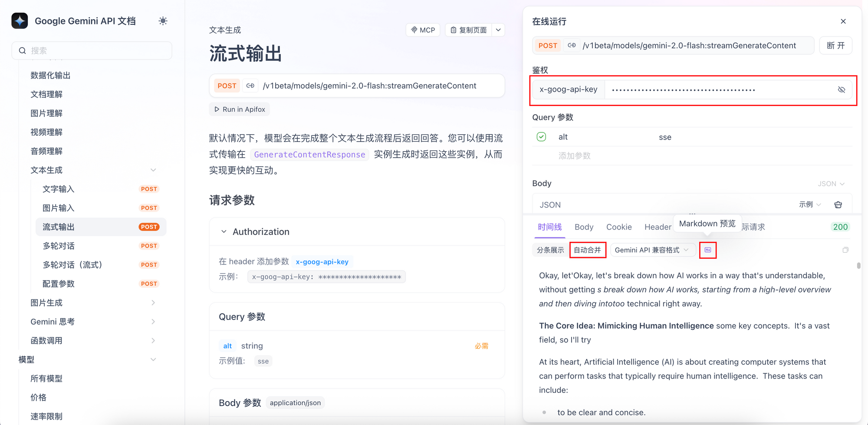Toggle the light/dark theme sun icon
The height and width of the screenshot is (425, 868).
163,21
